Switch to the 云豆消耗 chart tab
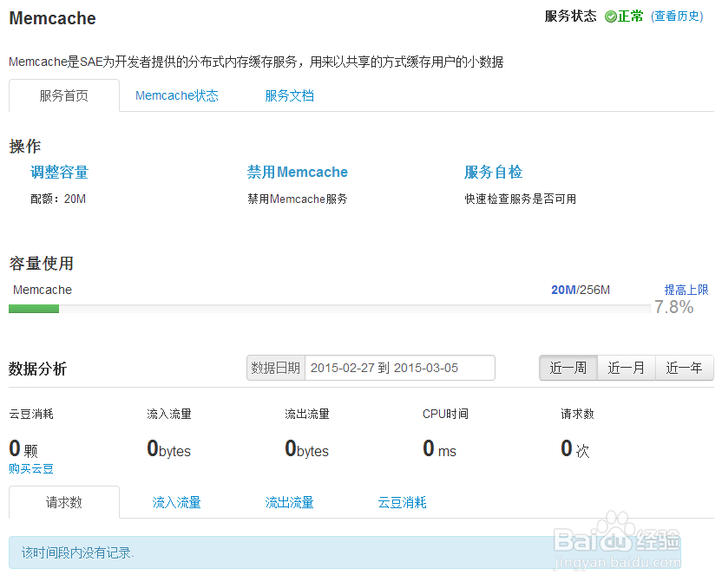Viewport: 722px width, 588px height. [403, 502]
